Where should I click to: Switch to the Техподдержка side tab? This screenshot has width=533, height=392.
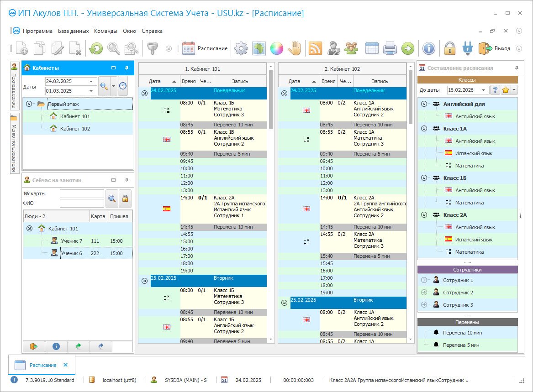pyautogui.click(x=14, y=85)
